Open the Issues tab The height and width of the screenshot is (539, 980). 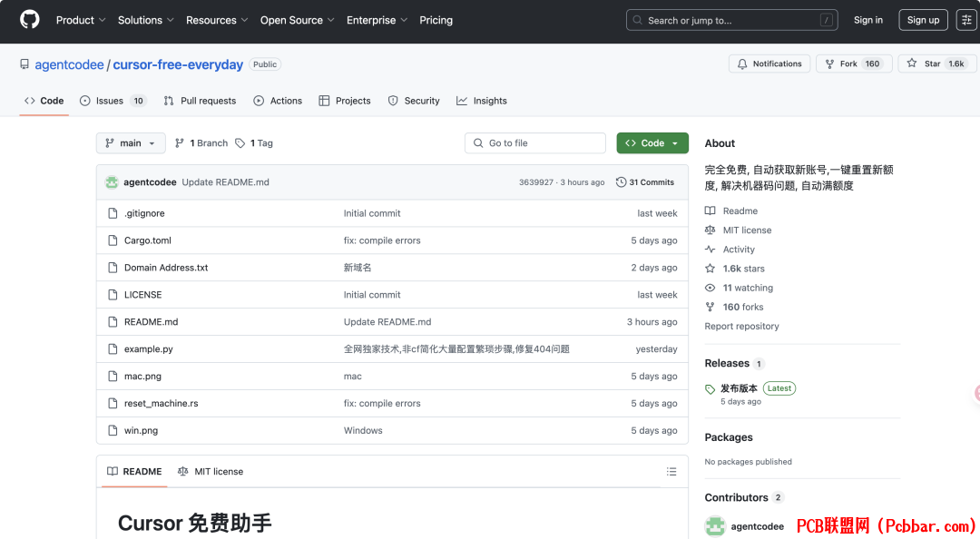[113, 101]
